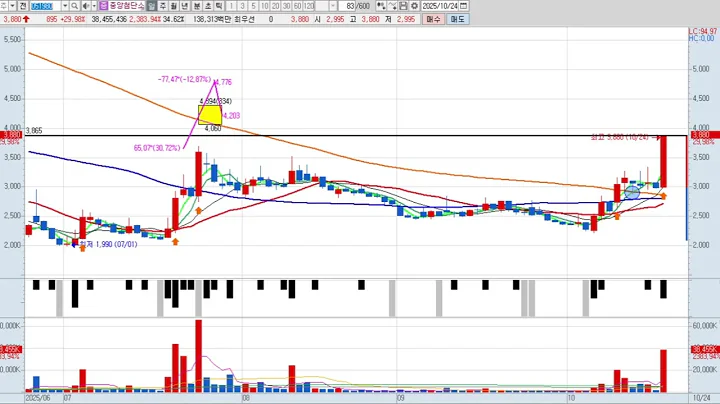The height and width of the screenshot is (404, 720).
Task: Click the HC:0.00 indicator text
Action: [701, 39]
